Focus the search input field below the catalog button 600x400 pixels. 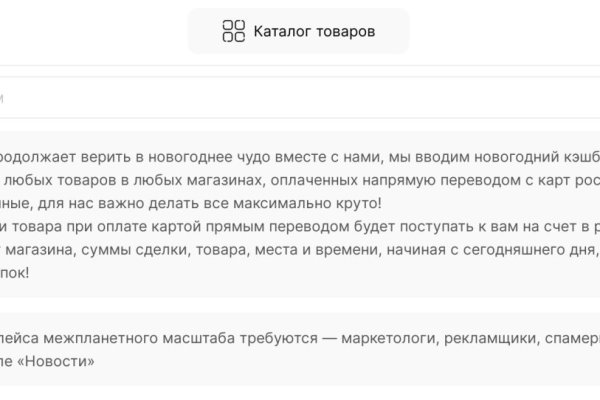point(300,98)
